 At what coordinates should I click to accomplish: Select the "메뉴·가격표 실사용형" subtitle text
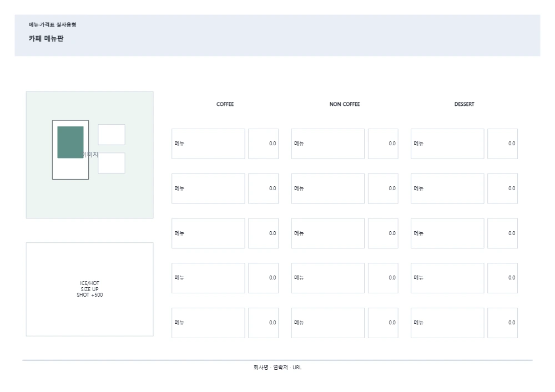click(x=52, y=25)
